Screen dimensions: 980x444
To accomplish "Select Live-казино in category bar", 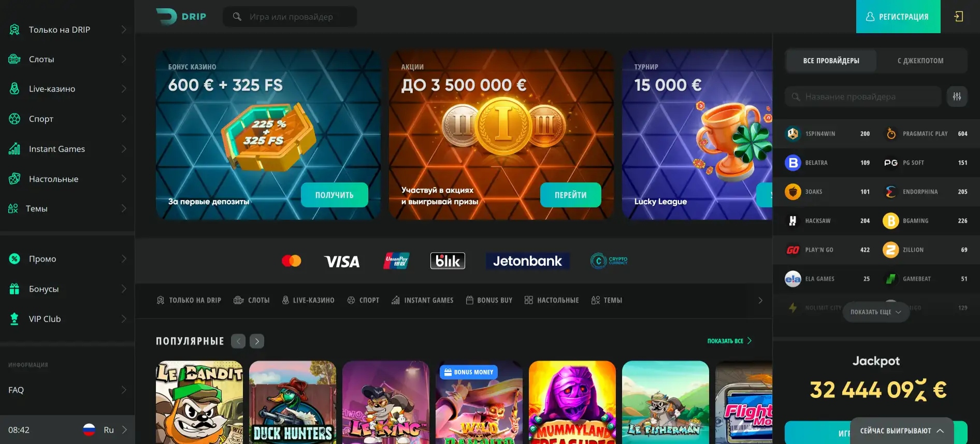I will click(x=308, y=300).
